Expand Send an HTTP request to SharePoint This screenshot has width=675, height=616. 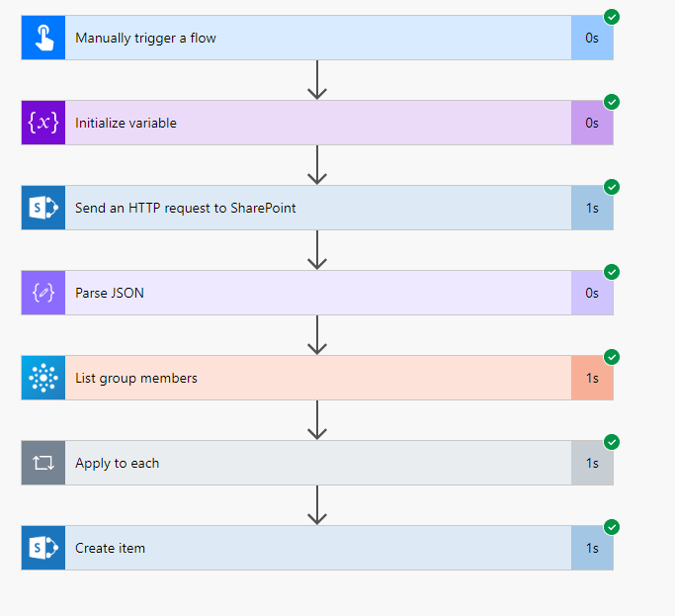click(x=316, y=208)
